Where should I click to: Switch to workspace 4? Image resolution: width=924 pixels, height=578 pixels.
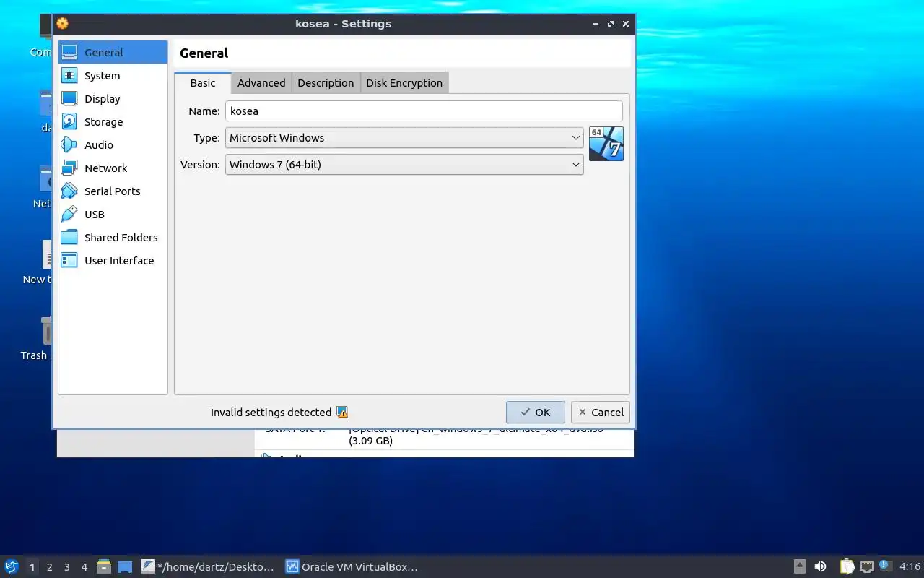tap(84, 567)
